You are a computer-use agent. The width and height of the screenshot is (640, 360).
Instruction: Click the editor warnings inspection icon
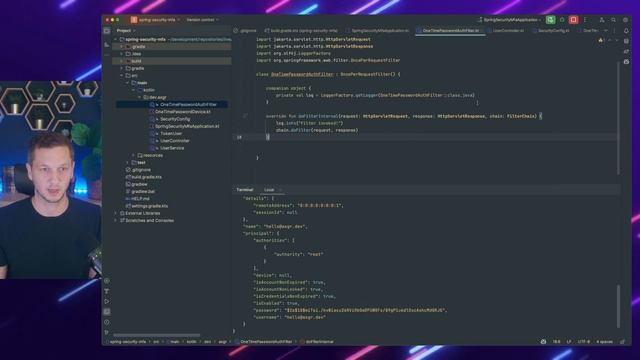coord(601,40)
